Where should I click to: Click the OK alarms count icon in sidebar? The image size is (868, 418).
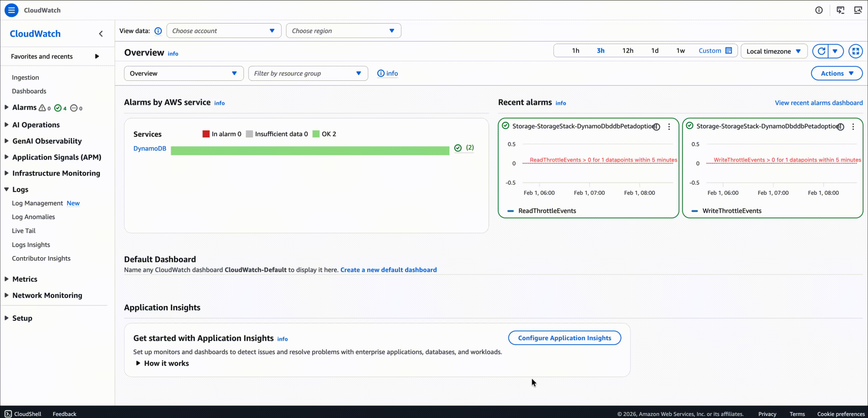[58, 108]
